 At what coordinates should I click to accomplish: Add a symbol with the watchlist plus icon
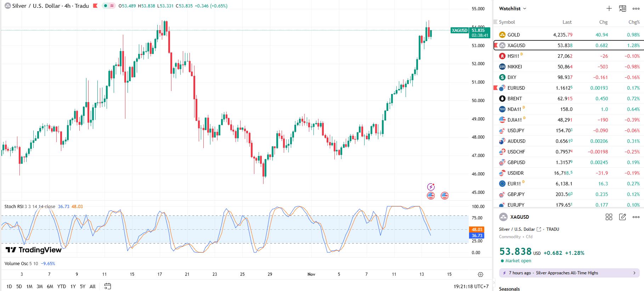click(x=609, y=9)
